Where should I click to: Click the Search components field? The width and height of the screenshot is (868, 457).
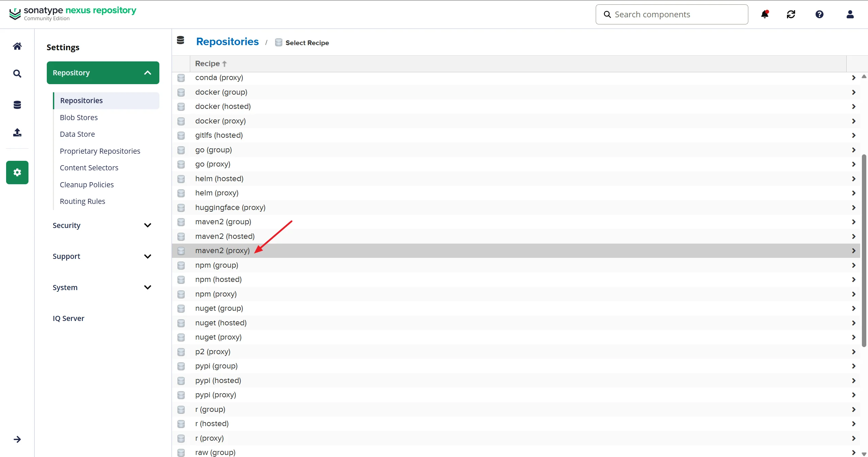[x=672, y=14]
